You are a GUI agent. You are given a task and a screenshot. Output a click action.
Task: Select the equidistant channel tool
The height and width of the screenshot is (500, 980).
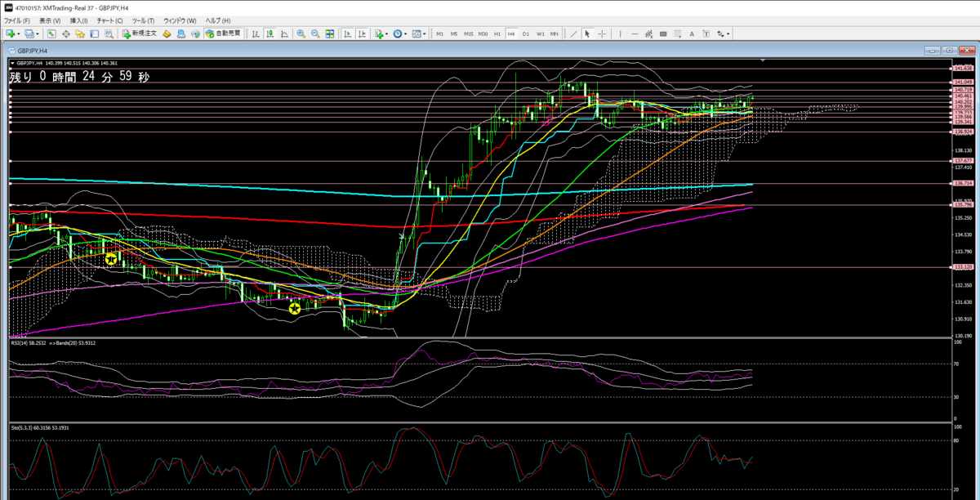(x=649, y=33)
